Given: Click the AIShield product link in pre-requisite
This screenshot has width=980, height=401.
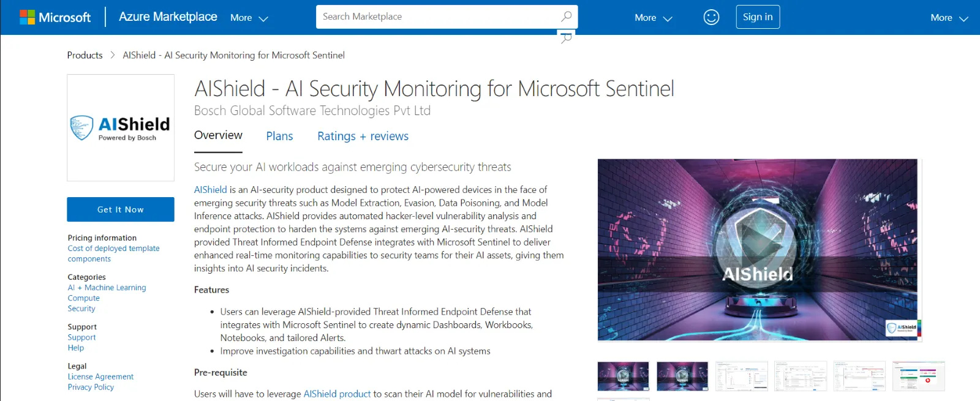Looking at the screenshot, I should 337,394.
